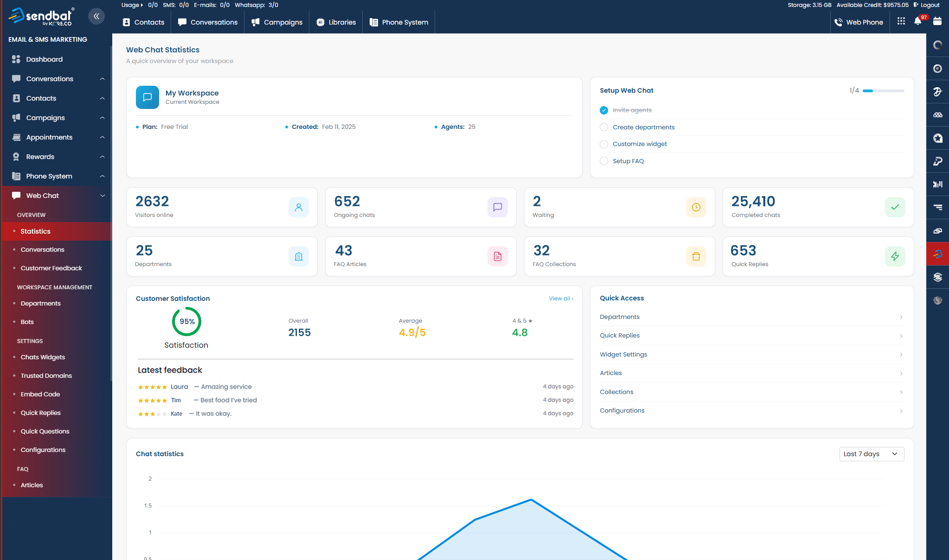Expand the Appointments sidebar section
Viewport: 949px width, 560px height.
102,137
